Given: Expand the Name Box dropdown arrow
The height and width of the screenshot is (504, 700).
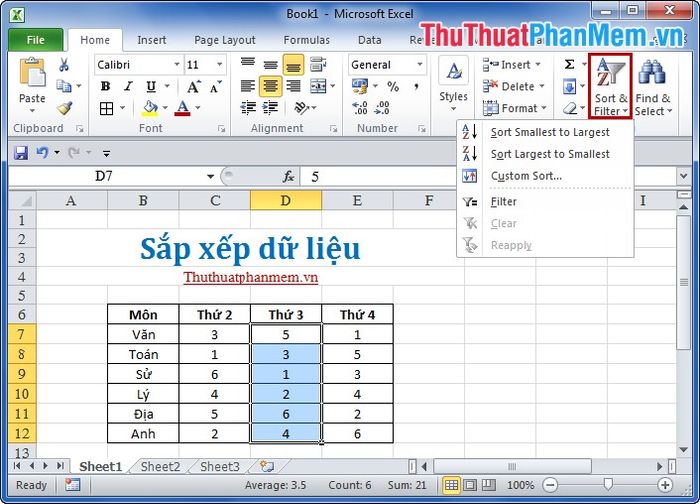Looking at the screenshot, I should [210, 177].
